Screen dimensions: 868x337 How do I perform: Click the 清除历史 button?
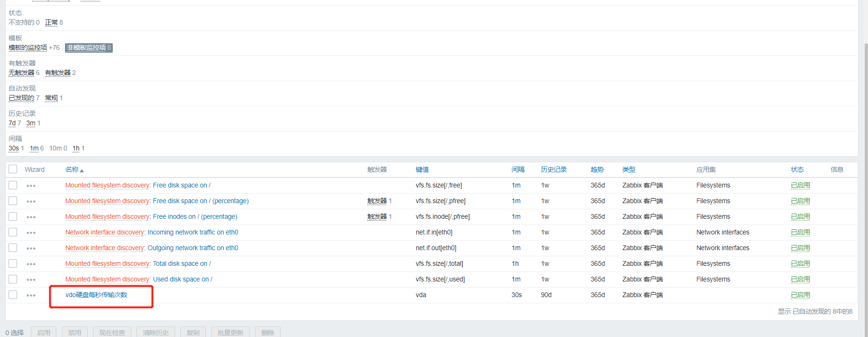[x=155, y=332]
